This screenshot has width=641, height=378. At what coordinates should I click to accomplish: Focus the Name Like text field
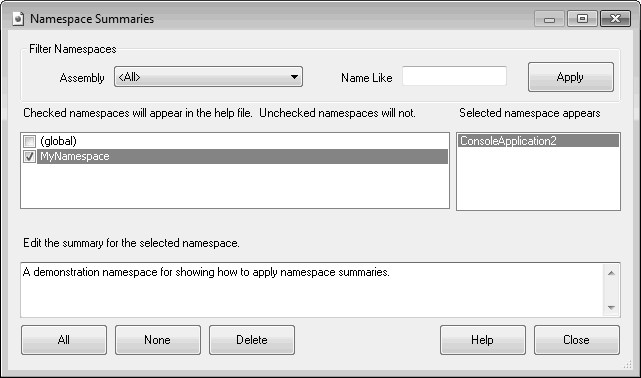click(454, 76)
